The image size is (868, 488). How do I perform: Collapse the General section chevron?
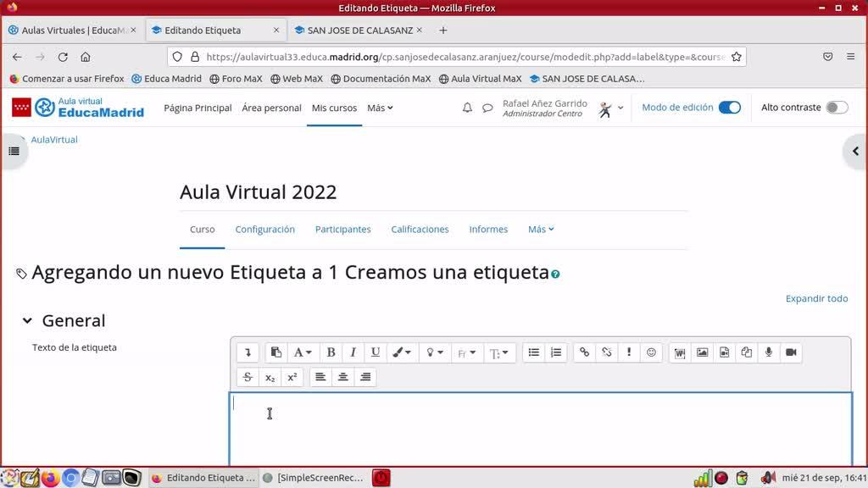point(27,320)
